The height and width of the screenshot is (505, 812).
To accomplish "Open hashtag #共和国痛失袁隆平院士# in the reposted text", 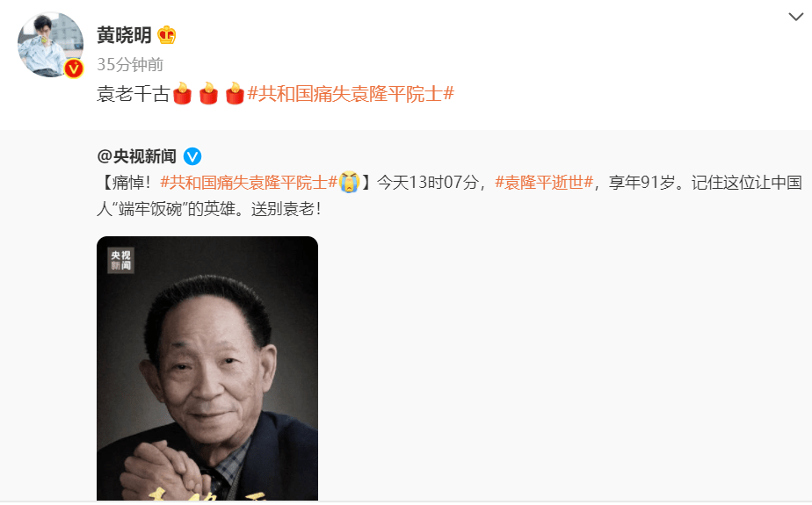I will (249, 182).
